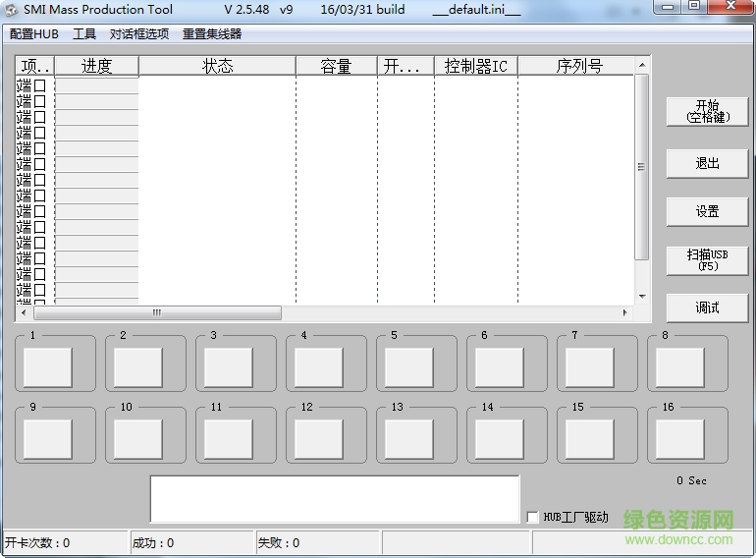This screenshot has width=756, height=558.
Task: Enable the HUB工厂驱动 checkbox
Action: pyautogui.click(x=532, y=517)
